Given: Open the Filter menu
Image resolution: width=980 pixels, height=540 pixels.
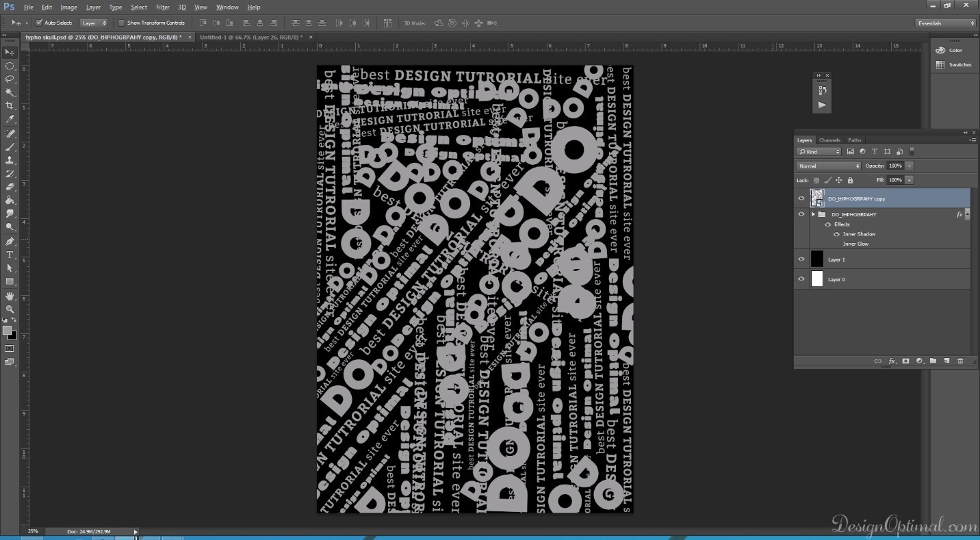Looking at the screenshot, I should pyautogui.click(x=162, y=7).
